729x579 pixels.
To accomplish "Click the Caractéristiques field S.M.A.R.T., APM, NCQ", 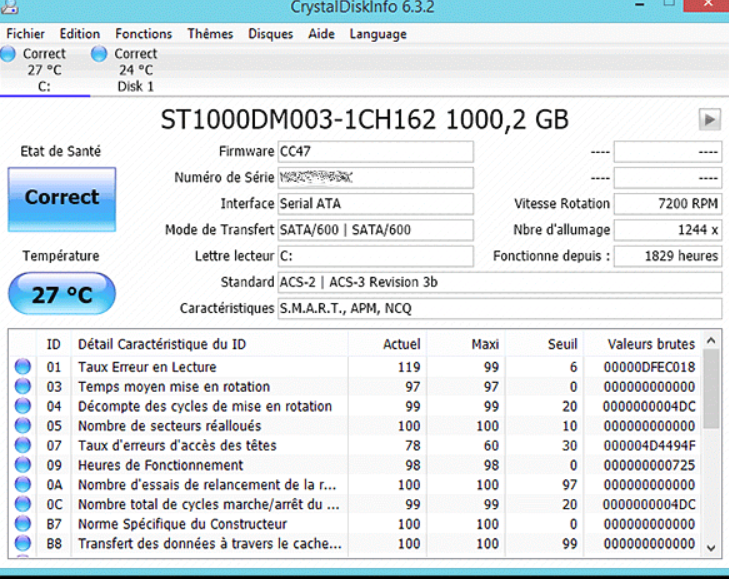I will (x=500, y=308).
